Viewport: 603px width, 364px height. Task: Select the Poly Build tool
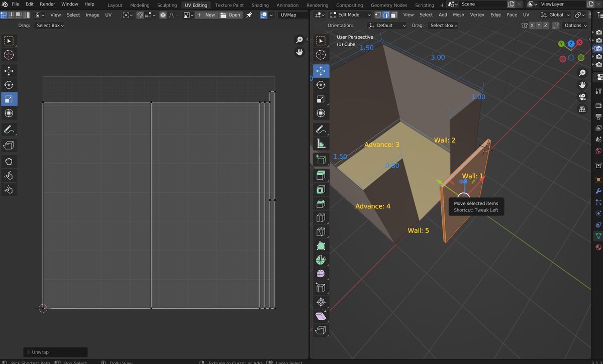pos(321,246)
